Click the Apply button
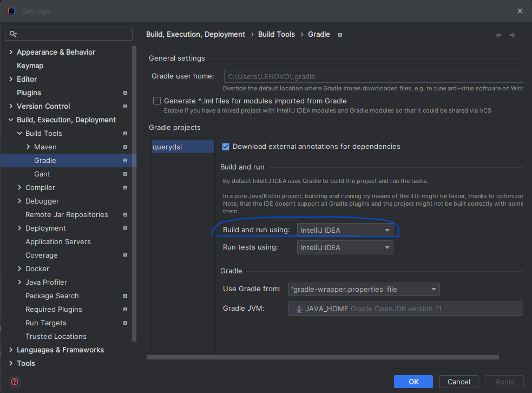The height and width of the screenshot is (393, 532). 504,382
